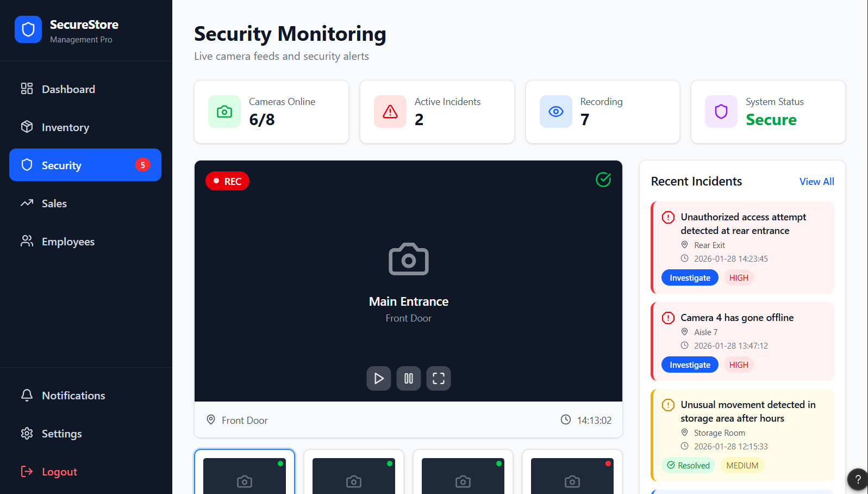Select the offline camera thumbnail with red dot

tap(572, 472)
